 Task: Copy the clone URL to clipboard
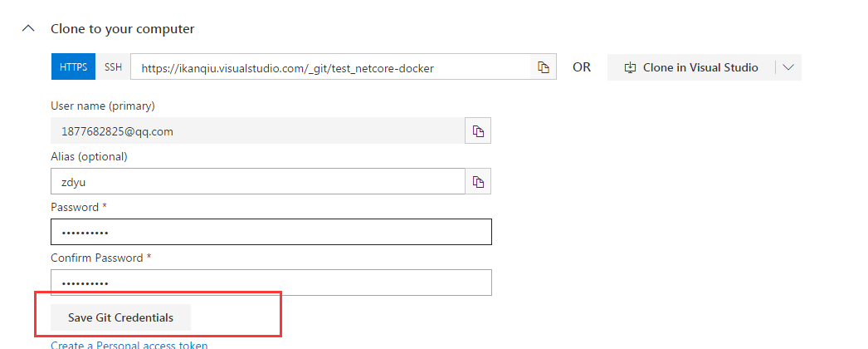coord(544,67)
